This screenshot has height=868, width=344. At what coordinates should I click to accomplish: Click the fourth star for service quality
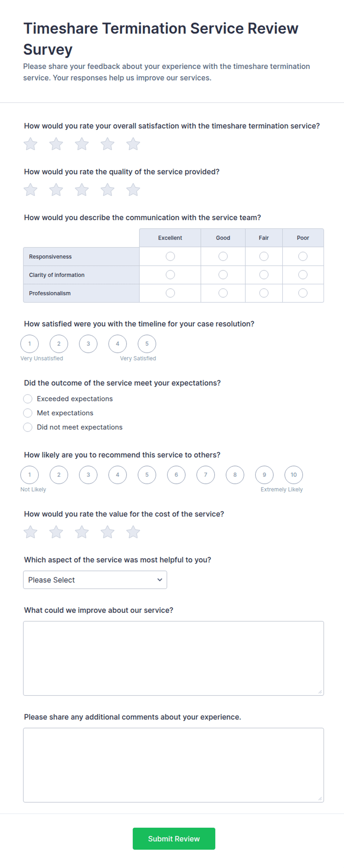pyautogui.click(x=107, y=190)
